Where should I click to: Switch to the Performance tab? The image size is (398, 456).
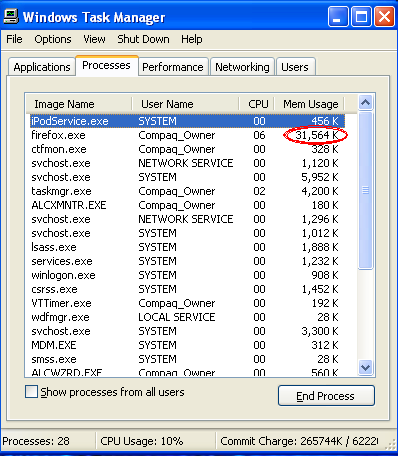coord(173,67)
